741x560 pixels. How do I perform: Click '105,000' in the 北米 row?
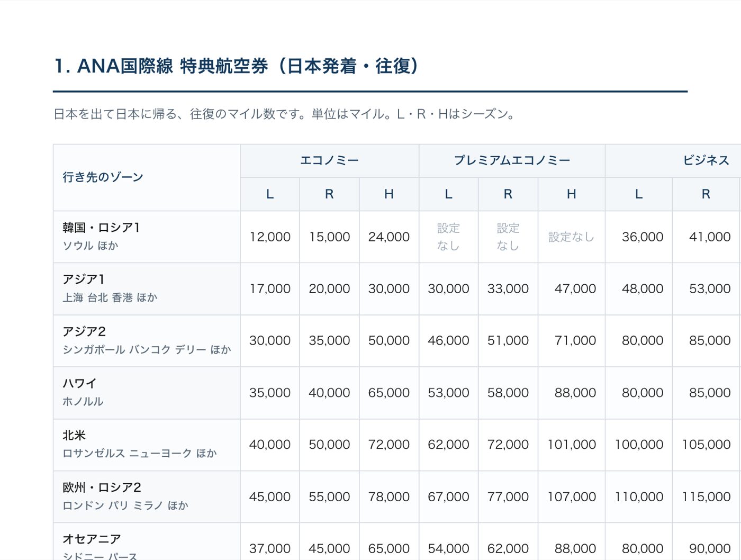coord(706,445)
